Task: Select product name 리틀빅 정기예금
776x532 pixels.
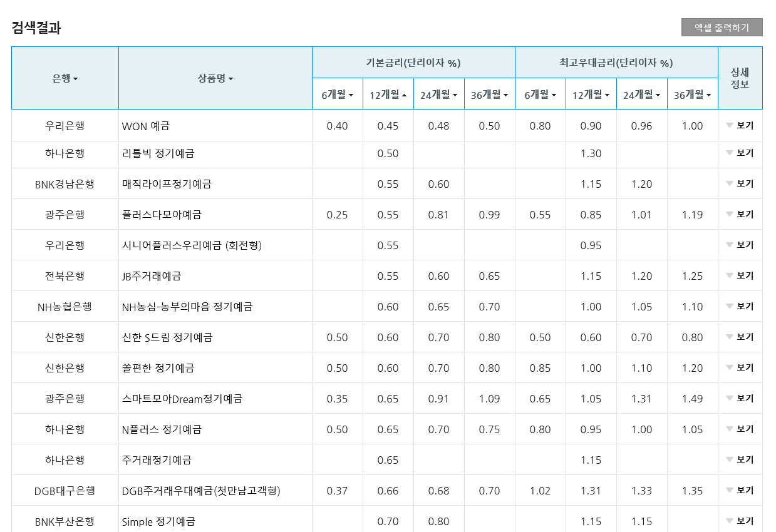Action: pos(158,153)
